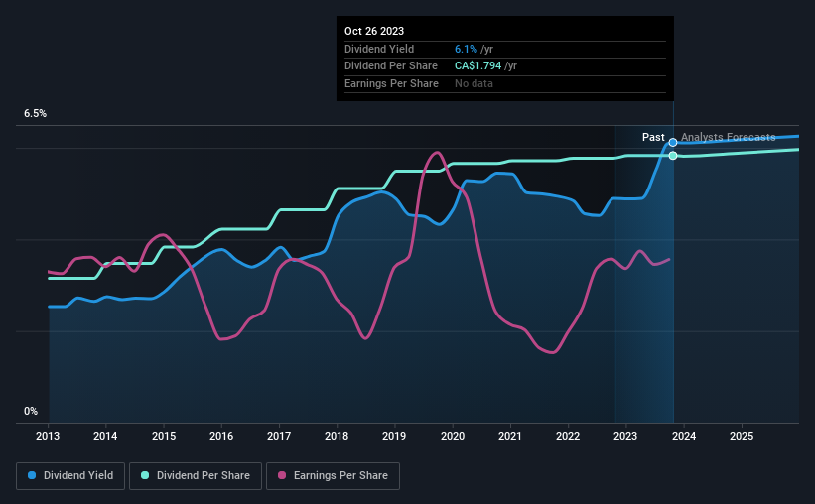
Task: Click the 2018 x-axis label
Action: (337, 436)
